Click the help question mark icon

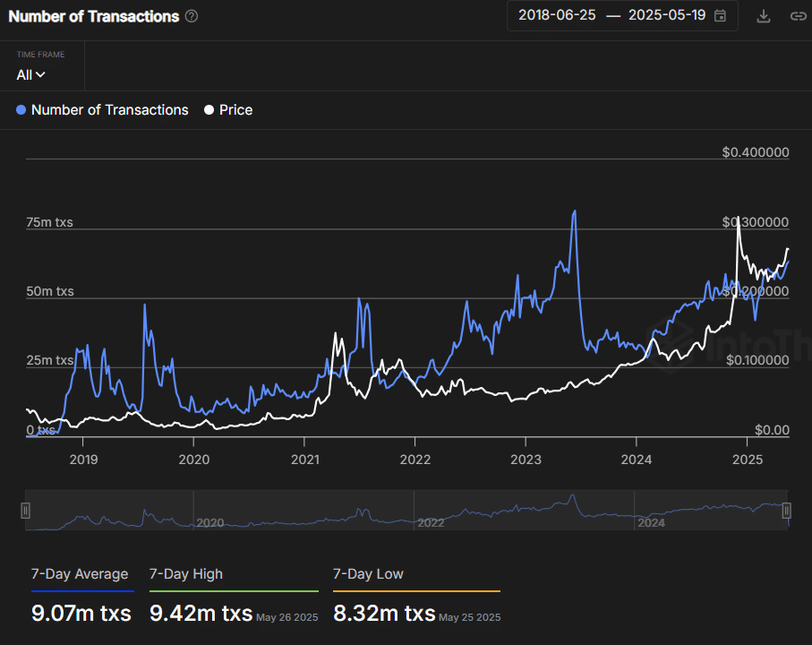point(192,16)
